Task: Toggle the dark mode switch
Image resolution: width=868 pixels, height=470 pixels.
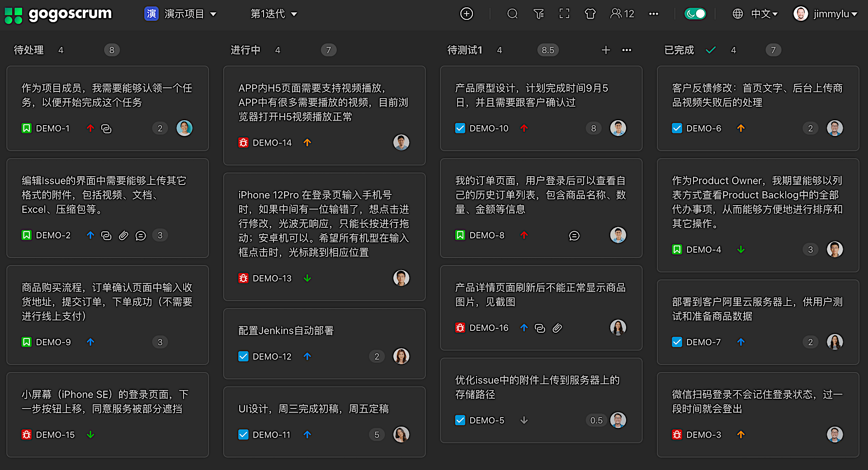Action: pos(695,14)
